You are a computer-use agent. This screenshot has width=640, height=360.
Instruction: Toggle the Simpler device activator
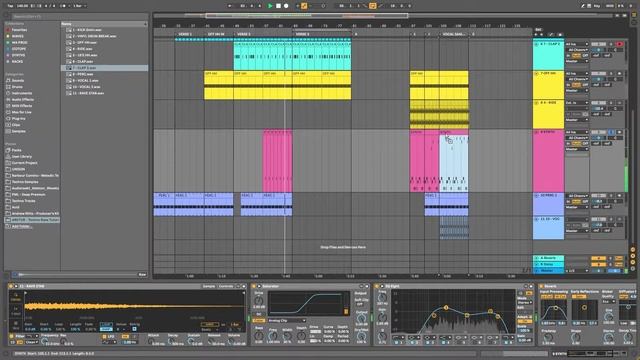pyautogui.click(x=11, y=287)
